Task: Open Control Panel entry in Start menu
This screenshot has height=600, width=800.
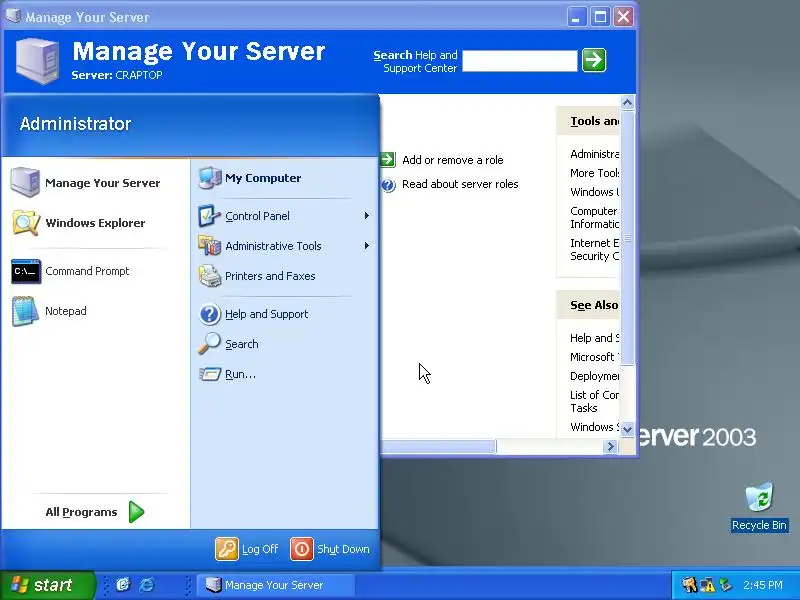Action: coord(284,216)
